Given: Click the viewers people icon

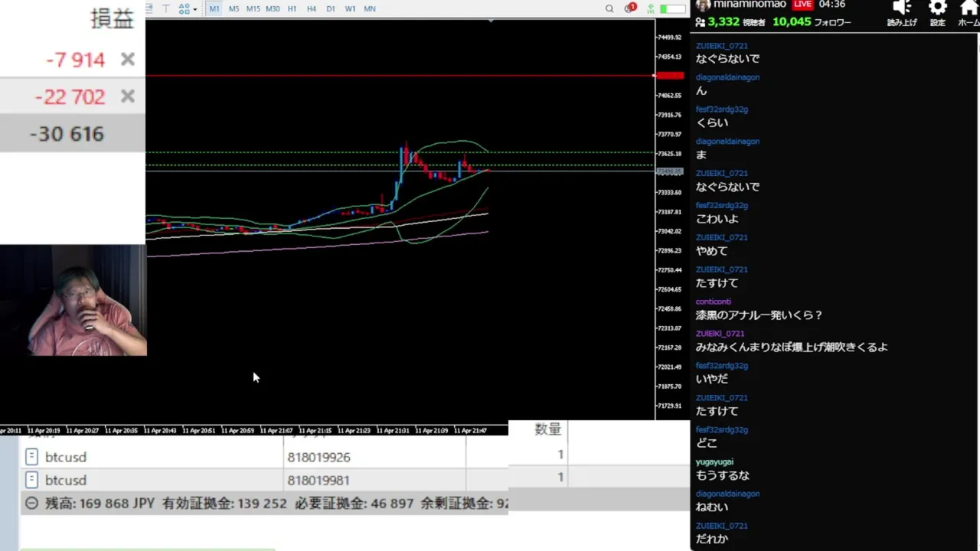Looking at the screenshot, I should (x=700, y=22).
